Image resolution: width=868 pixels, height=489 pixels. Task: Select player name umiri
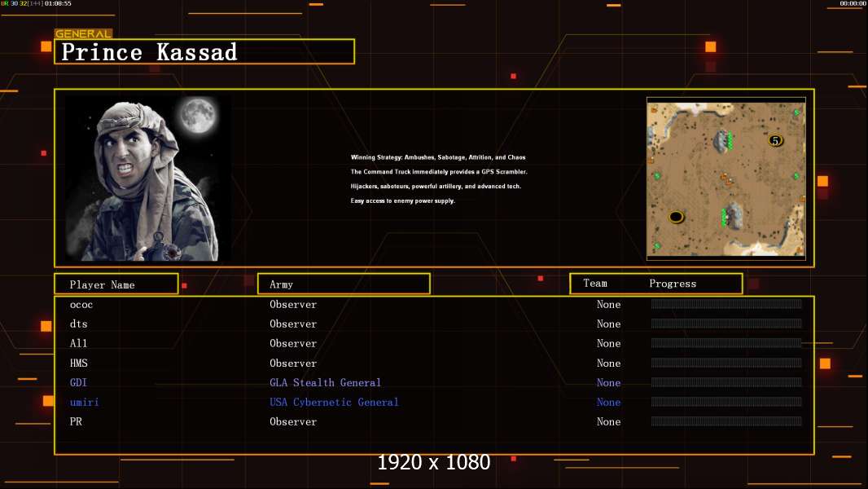pyautogui.click(x=84, y=402)
